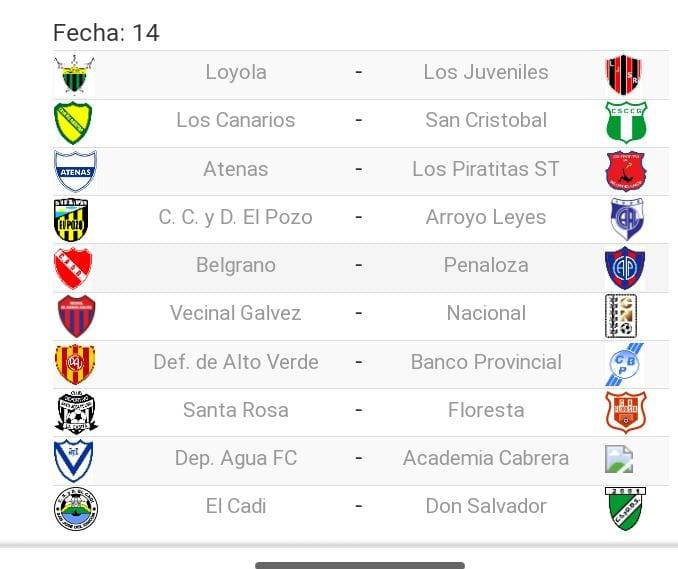Open the Vecinal Galvez club crest

75,315
